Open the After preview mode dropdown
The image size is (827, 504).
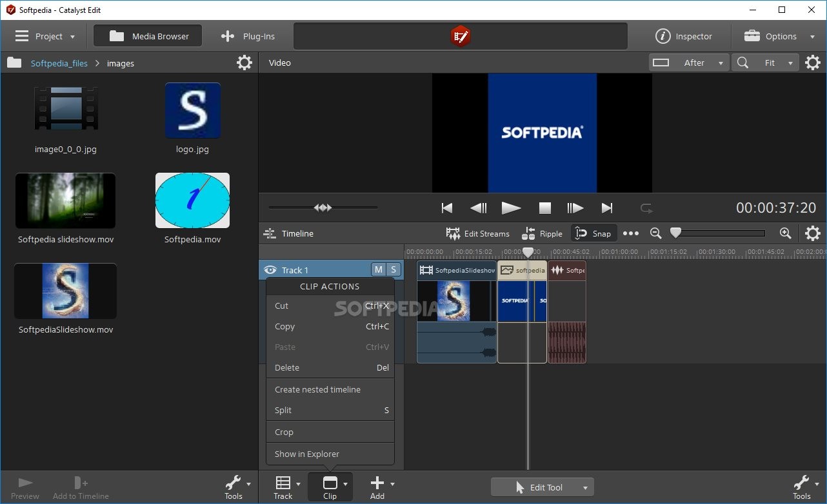click(689, 63)
